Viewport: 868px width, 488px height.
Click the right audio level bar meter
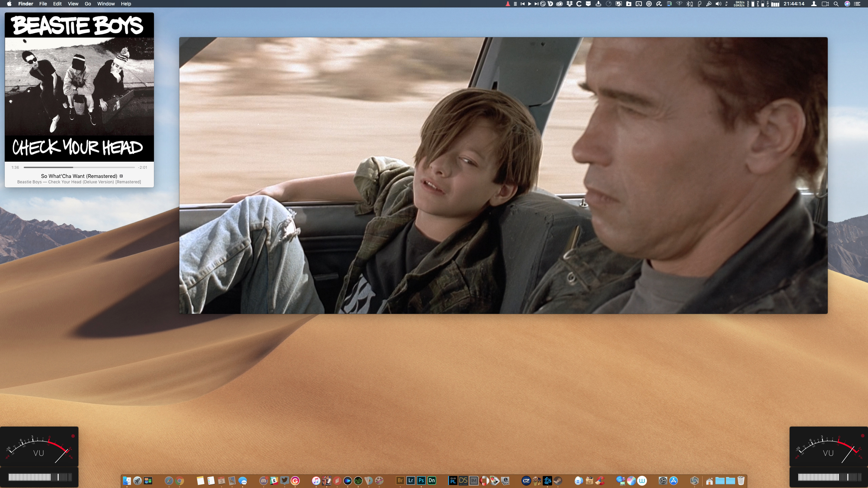(829, 477)
